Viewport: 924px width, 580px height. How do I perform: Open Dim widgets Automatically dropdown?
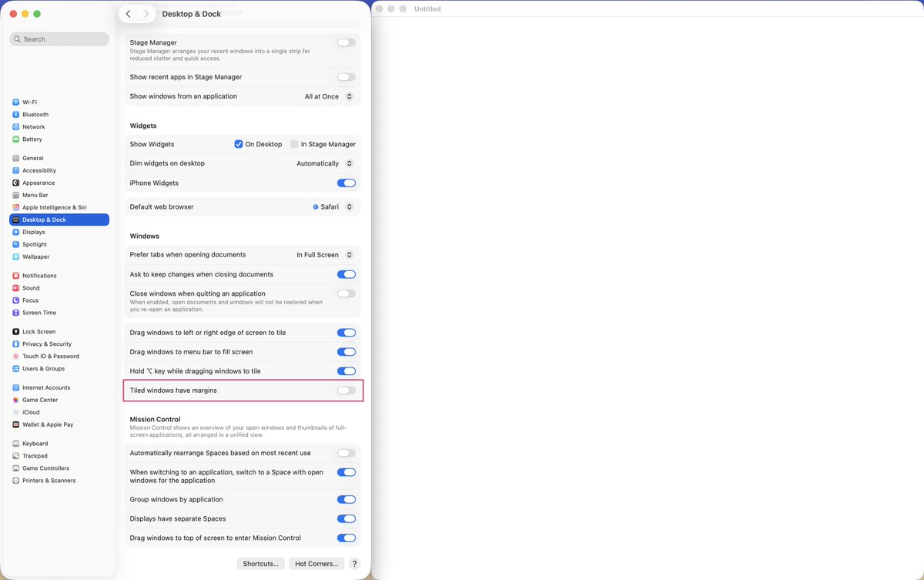[325, 163]
